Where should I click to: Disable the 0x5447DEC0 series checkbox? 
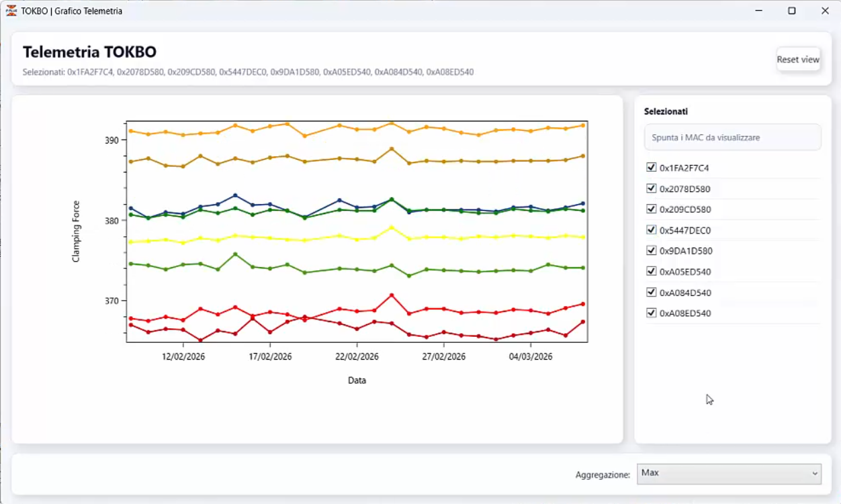click(x=651, y=230)
